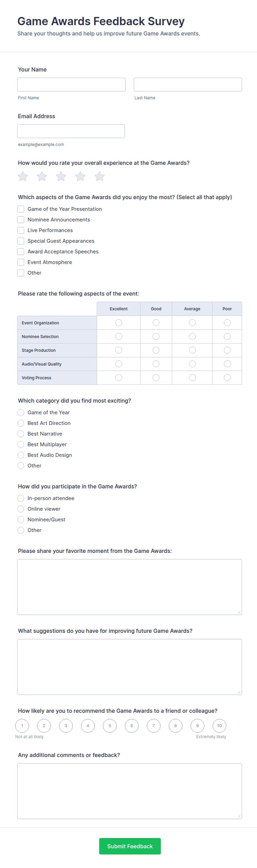
Task: Mark Stage Production as Good
Action: pos(156,350)
